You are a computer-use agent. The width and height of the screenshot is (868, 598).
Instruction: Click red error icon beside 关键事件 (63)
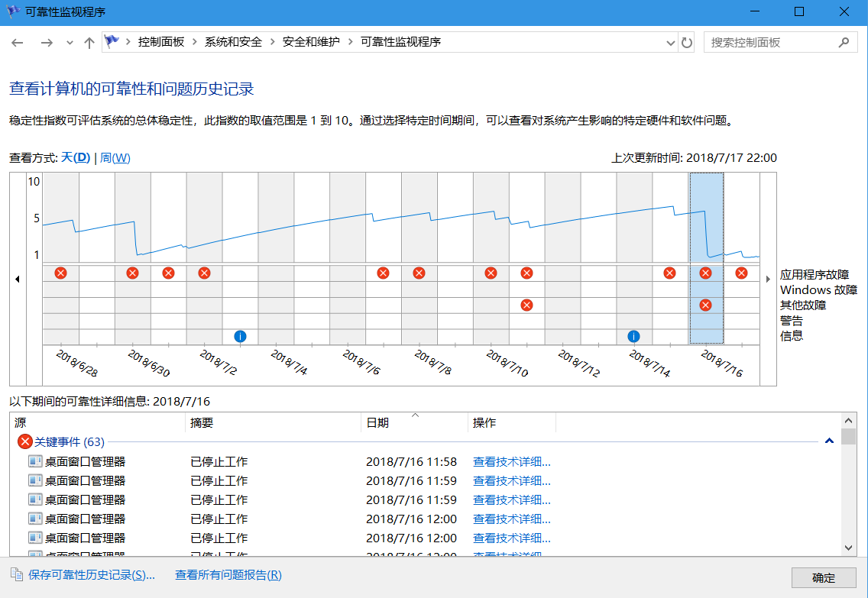click(25, 441)
